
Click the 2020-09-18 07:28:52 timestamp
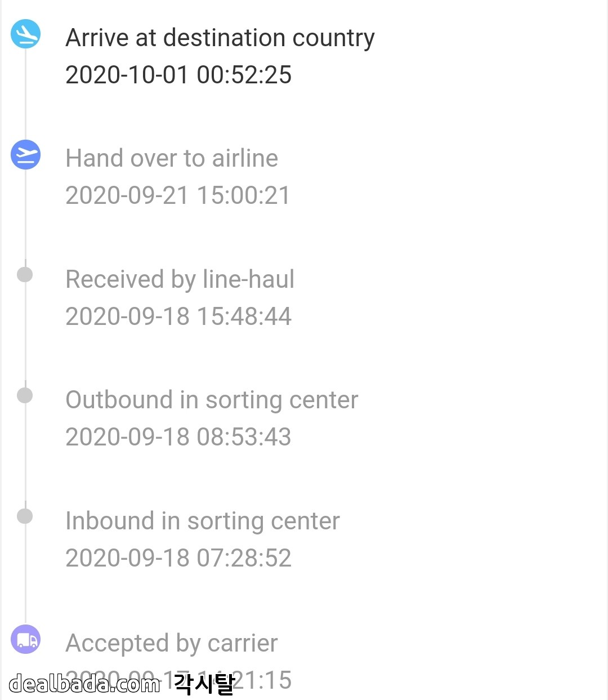178,558
